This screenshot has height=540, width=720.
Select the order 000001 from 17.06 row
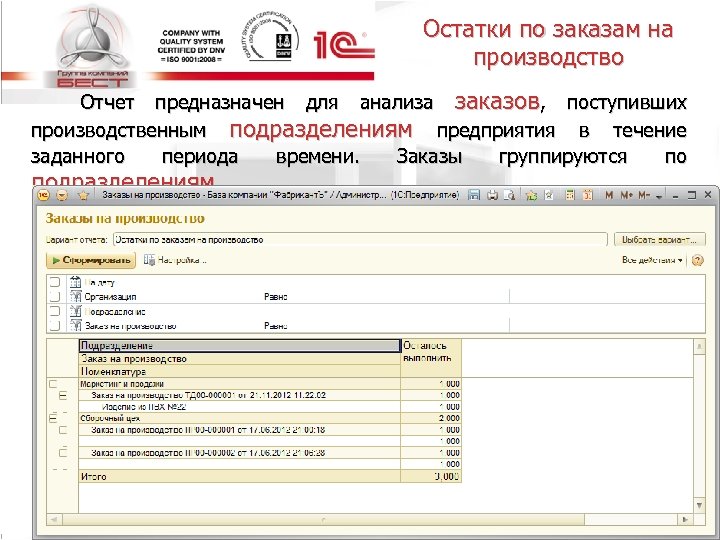(x=240, y=430)
